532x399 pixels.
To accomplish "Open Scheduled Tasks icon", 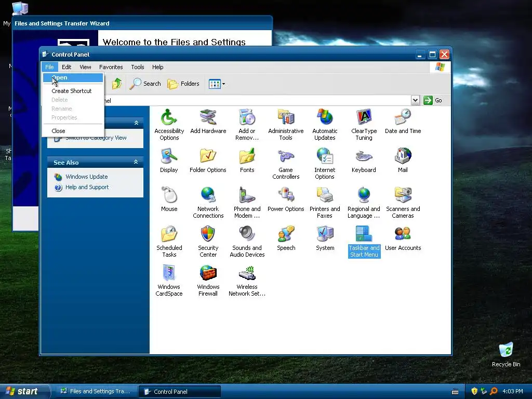I will 169,241.
